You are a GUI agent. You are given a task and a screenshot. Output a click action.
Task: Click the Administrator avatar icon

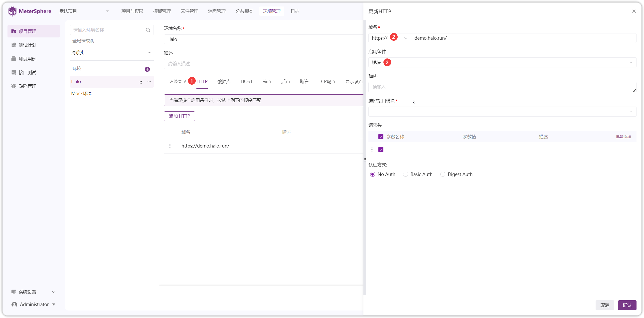point(14,304)
